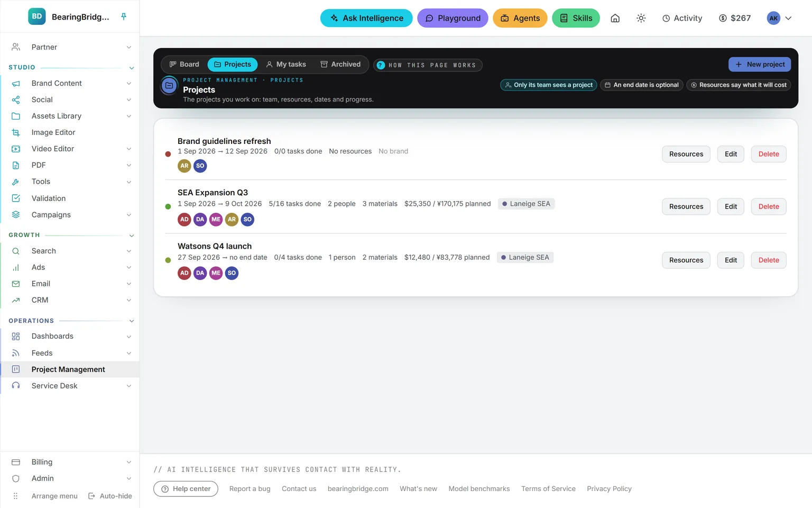The width and height of the screenshot is (812, 508).
Task: Switch to the My tasks tab
Action: (286, 64)
